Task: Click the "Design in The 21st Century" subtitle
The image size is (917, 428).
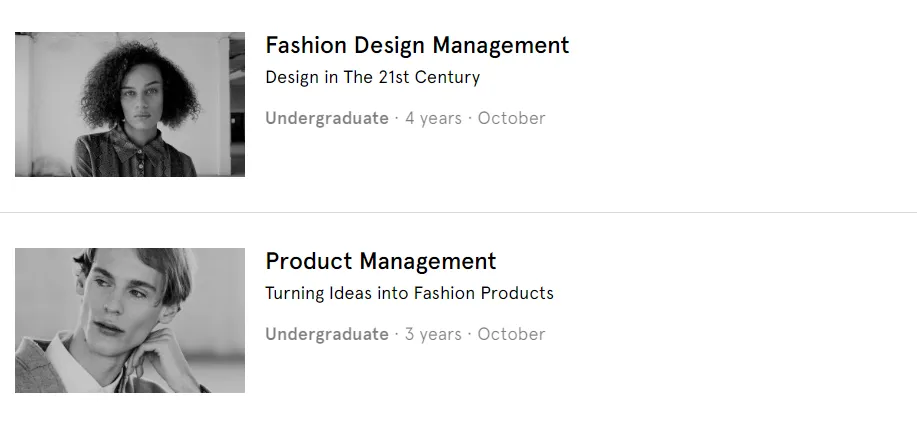Action: 372,77
